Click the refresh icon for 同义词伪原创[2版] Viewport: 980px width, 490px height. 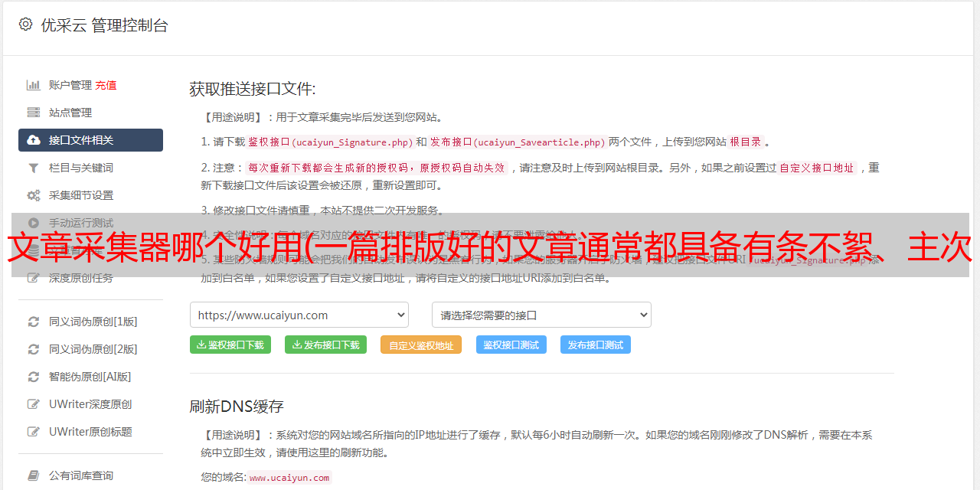[x=34, y=349]
